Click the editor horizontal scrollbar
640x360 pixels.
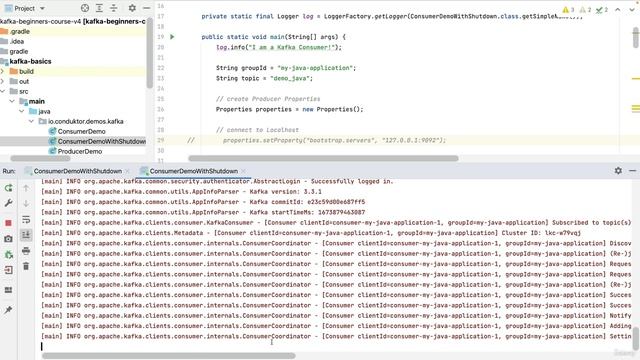point(323,158)
